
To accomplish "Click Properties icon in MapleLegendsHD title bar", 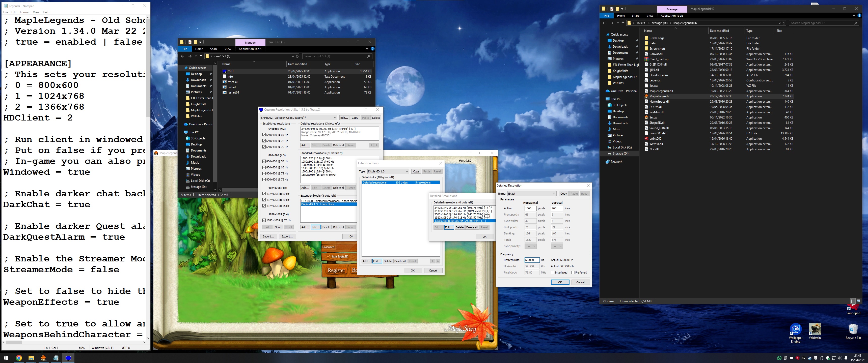I will (612, 9).
